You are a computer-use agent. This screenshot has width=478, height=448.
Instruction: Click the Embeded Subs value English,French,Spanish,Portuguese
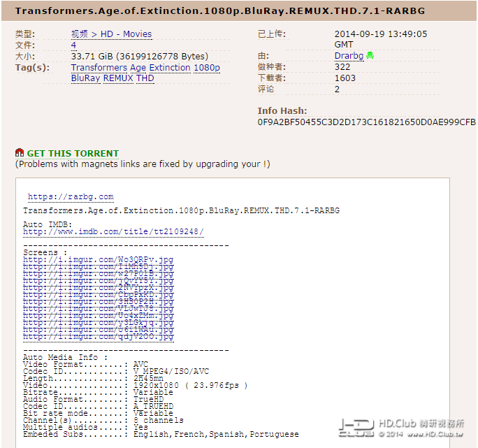pos(216,434)
